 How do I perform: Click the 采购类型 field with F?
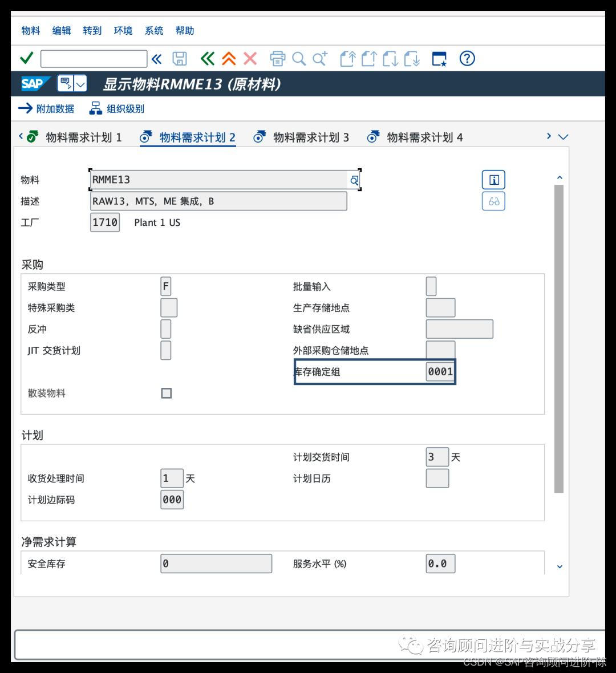(x=166, y=286)
